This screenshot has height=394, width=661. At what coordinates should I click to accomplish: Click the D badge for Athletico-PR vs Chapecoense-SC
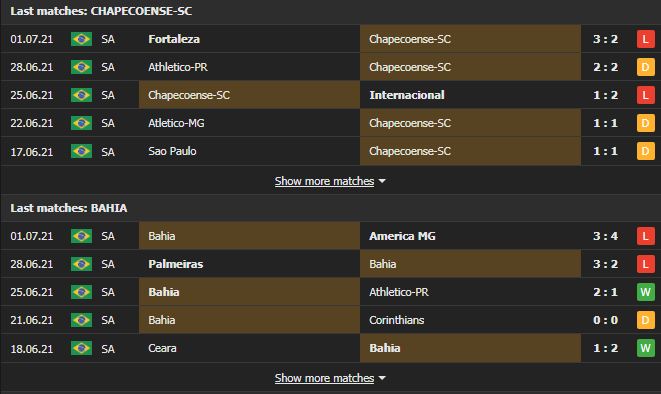[x=645, y=67]
